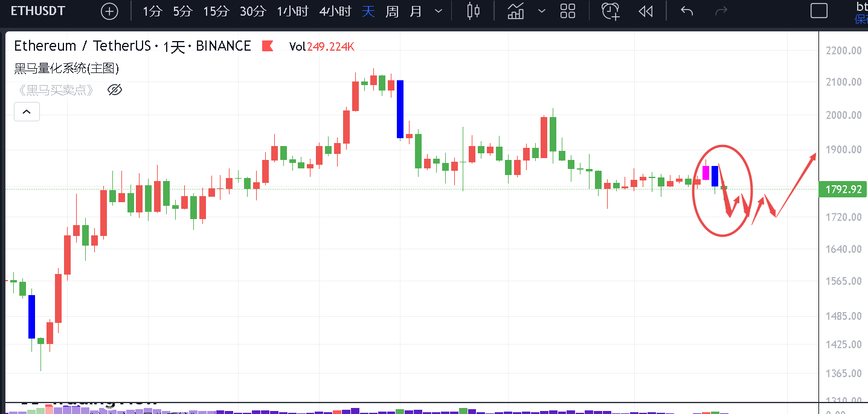Select the 1小时 timeframe

(293, 11)
